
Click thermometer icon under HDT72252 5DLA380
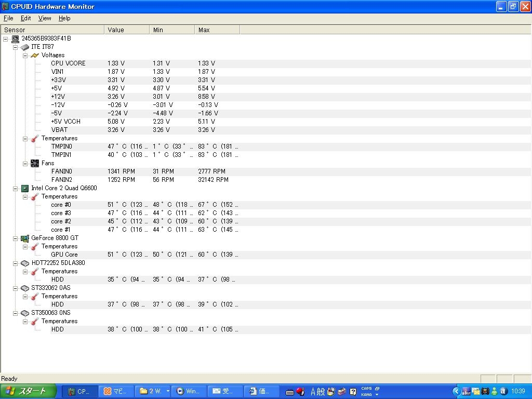[x=35, y=271]
